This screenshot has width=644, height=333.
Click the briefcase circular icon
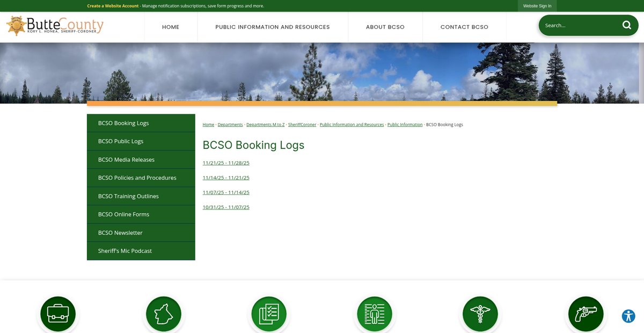58,314
